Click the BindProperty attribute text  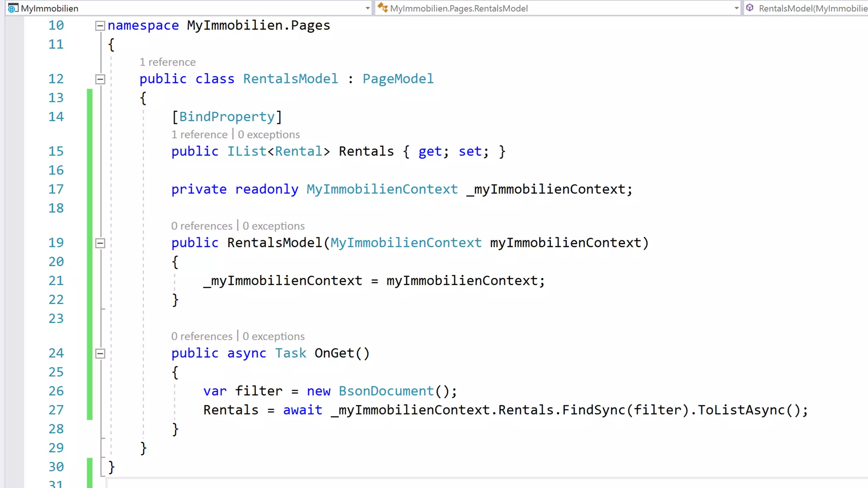[x=227, y=117]
